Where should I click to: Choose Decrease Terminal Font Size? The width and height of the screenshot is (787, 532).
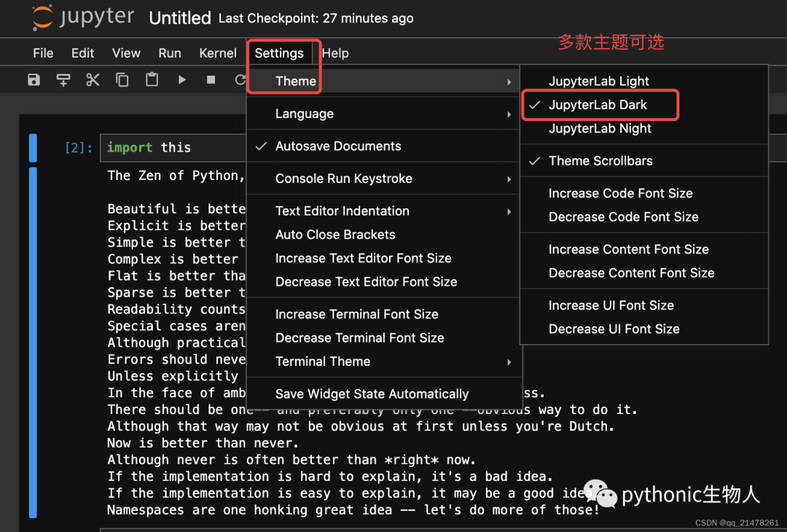(x=384, y=337)
